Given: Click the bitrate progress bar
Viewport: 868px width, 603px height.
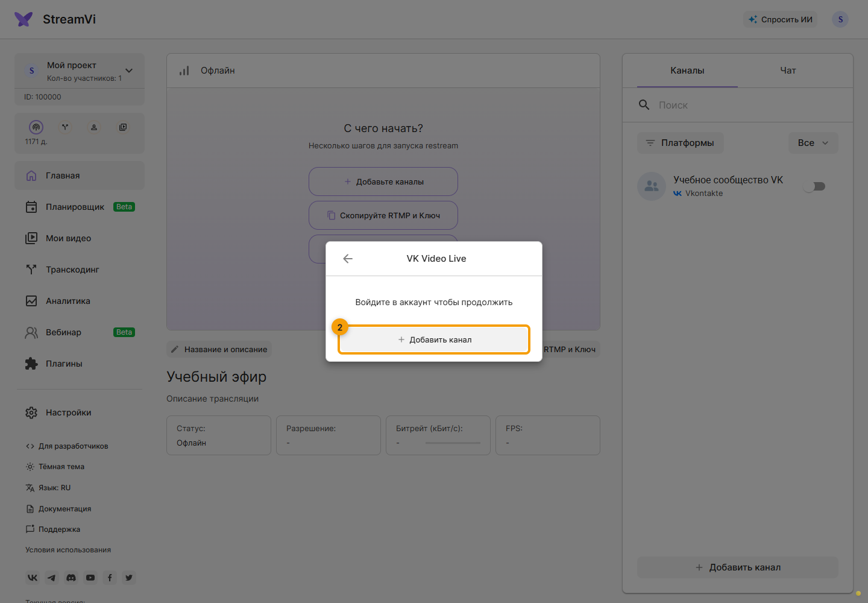Looking at the screenshot, I should 453,443.
